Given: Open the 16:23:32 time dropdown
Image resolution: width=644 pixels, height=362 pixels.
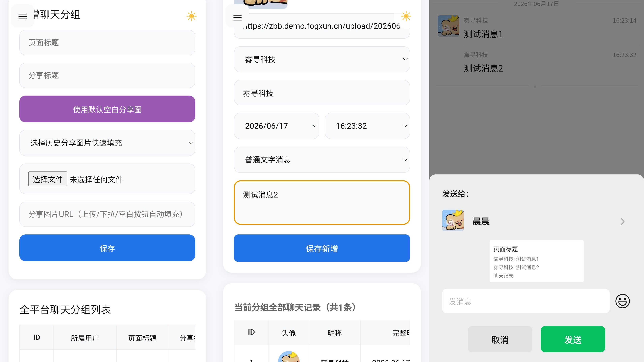Looking at the screenshot, I should 367,126.
